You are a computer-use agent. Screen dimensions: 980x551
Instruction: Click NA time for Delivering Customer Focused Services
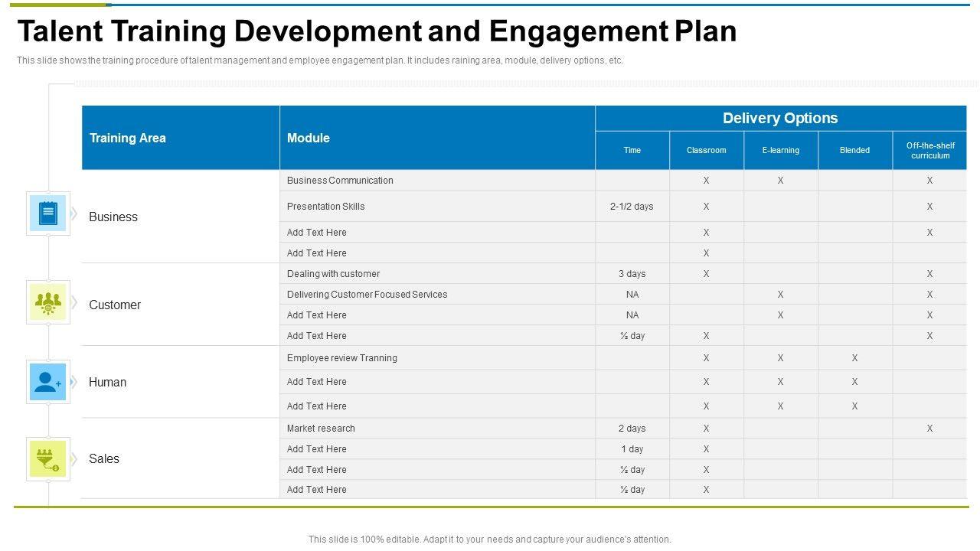tap(632, 295)
